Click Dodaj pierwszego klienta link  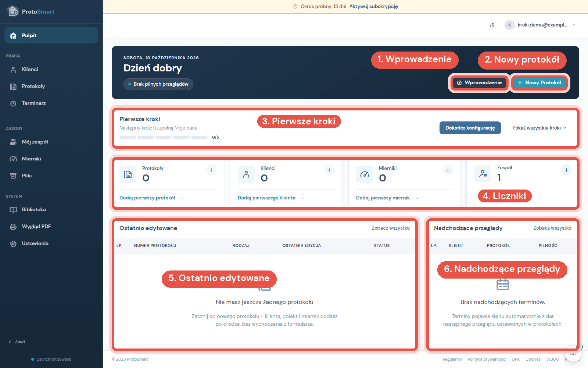271,198
